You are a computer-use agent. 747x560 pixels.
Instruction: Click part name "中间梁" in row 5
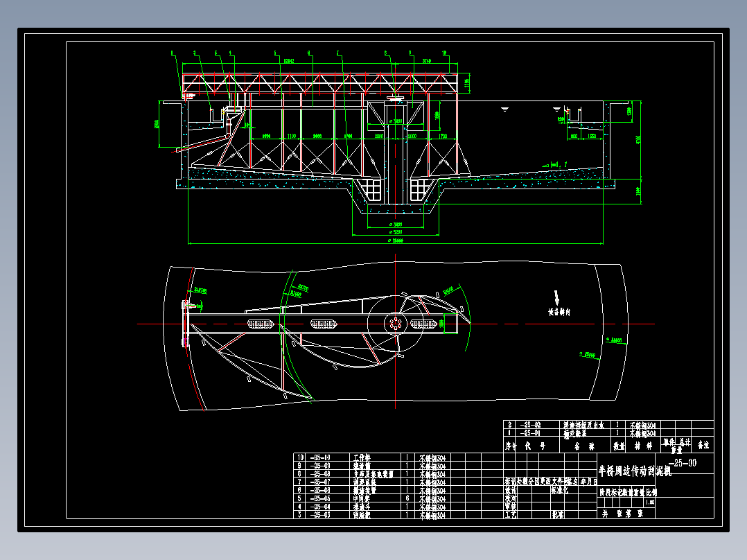click(x=362, y=498)
